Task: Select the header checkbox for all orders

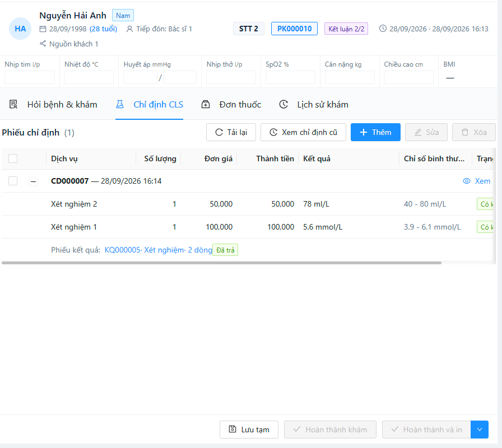Action: 13,158
